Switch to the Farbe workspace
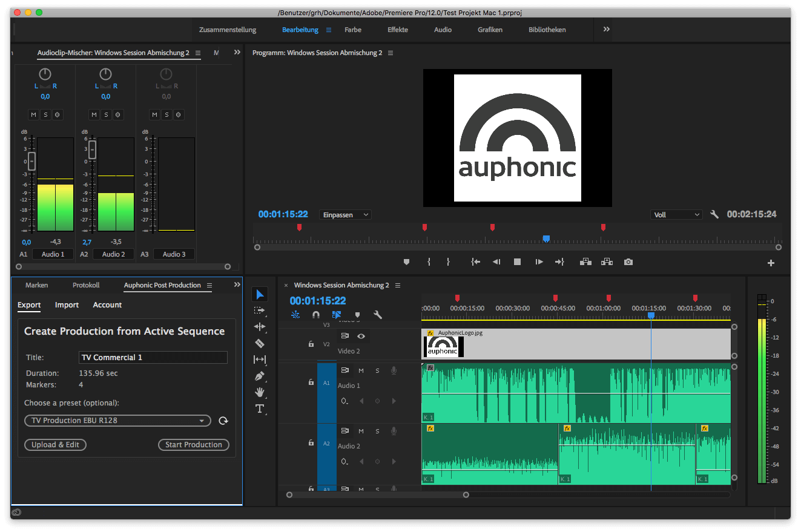801x532 pixels. click(x=352, y=29)
